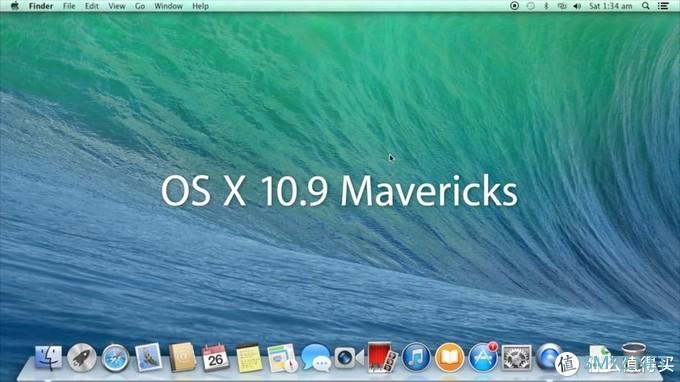
Task: Open the Finder application menu
Action: click(x=41, y=6)
